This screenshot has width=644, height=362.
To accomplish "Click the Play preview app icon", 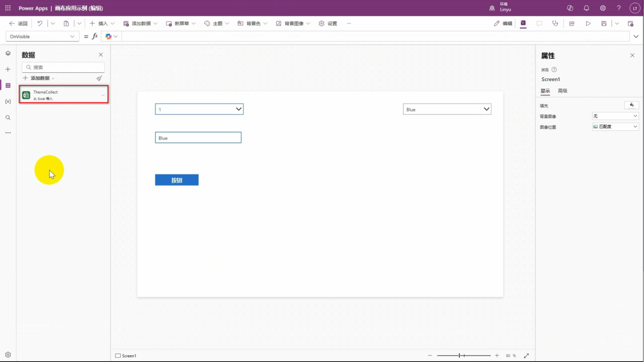I will click(588, 23).
